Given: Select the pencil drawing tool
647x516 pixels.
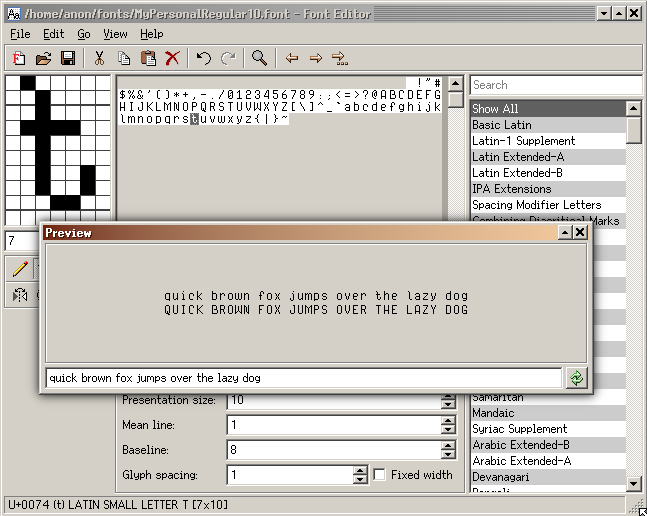Looking at the screenshot, I should point(20,268).
